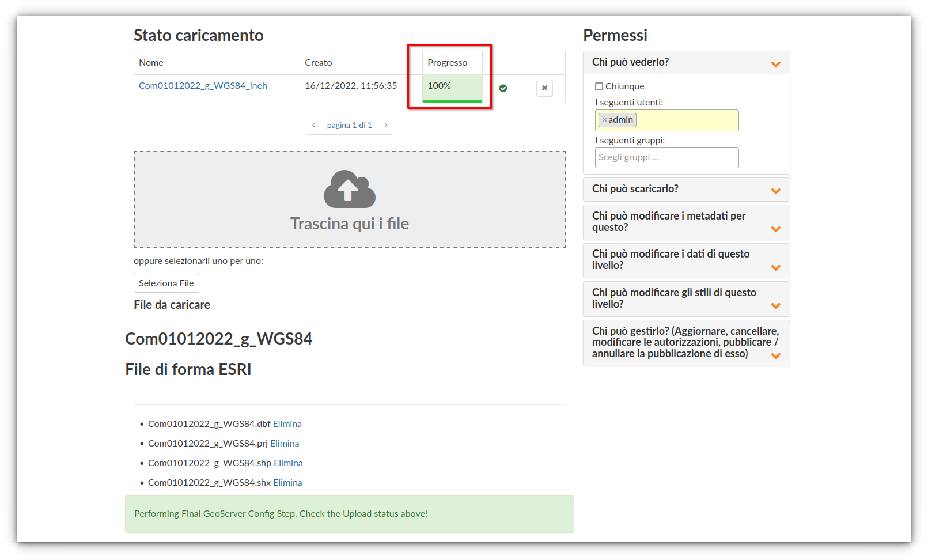
Task: Click the 'I seguenti utenti:' label
Action: tap(629, 103)
